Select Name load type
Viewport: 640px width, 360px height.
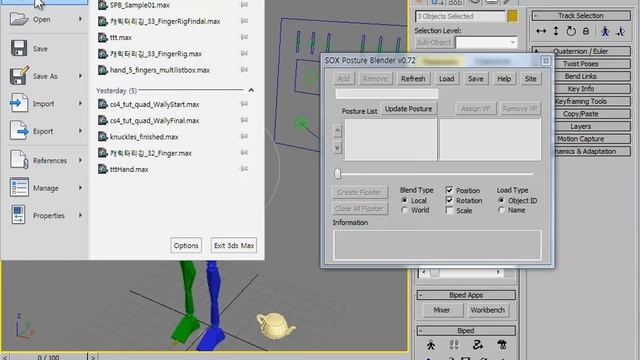(x=501, y=210)
